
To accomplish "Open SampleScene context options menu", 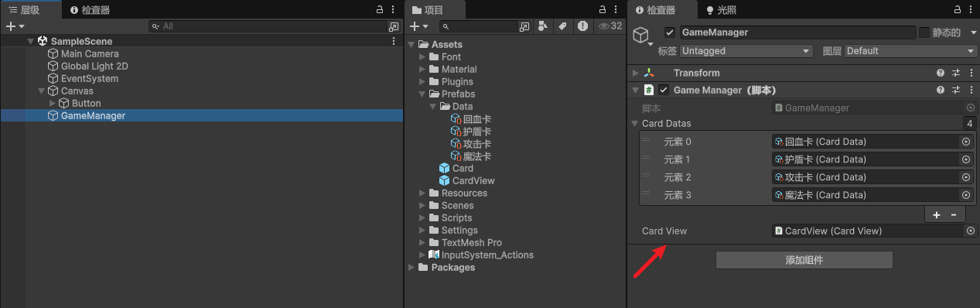I will 394,41.
